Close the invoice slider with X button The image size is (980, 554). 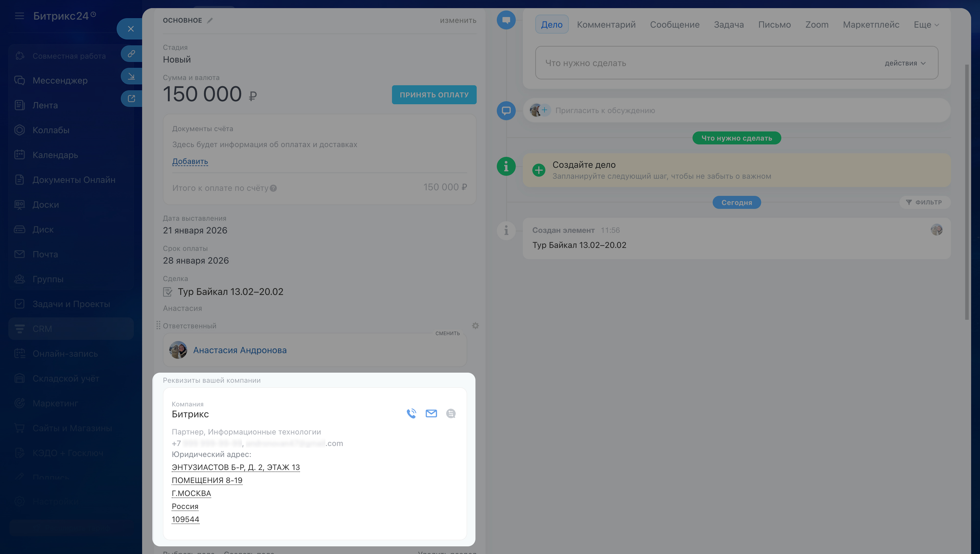pos(131,29)
